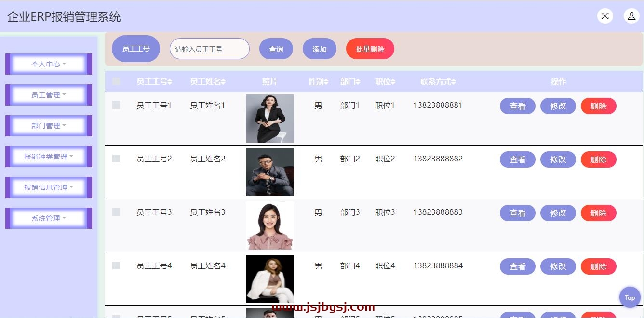Sort by 联系方式 column arrows
Viewport: 644px width, 318px height.
[x=454, y=82]
